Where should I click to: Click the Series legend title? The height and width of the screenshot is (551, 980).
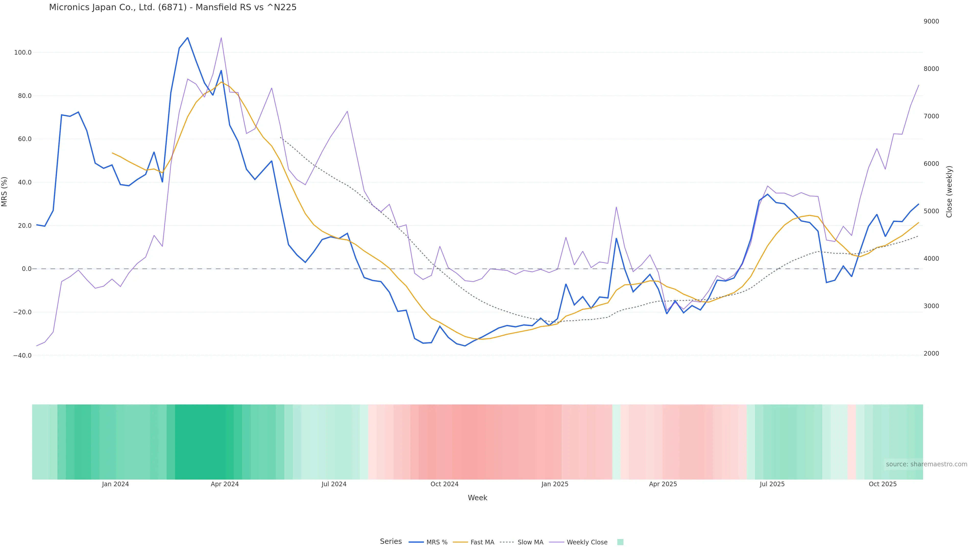point(391,541)
